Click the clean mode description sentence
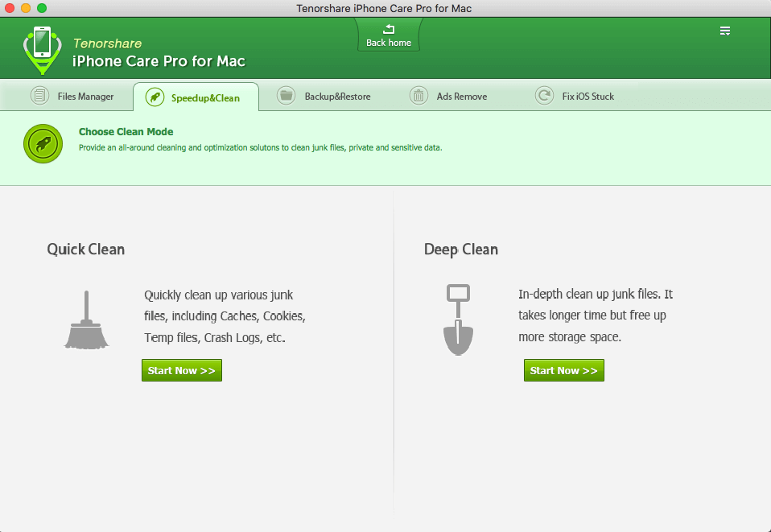Image resolution: width=771 pixels, height=532 pixels. 261,147
